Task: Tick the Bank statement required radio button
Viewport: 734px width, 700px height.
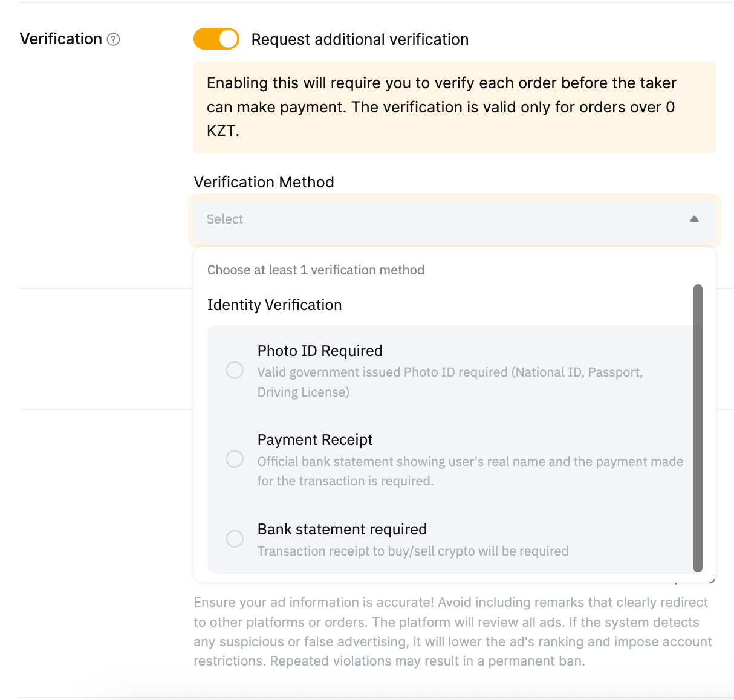Action: click(x=235, y=539)
